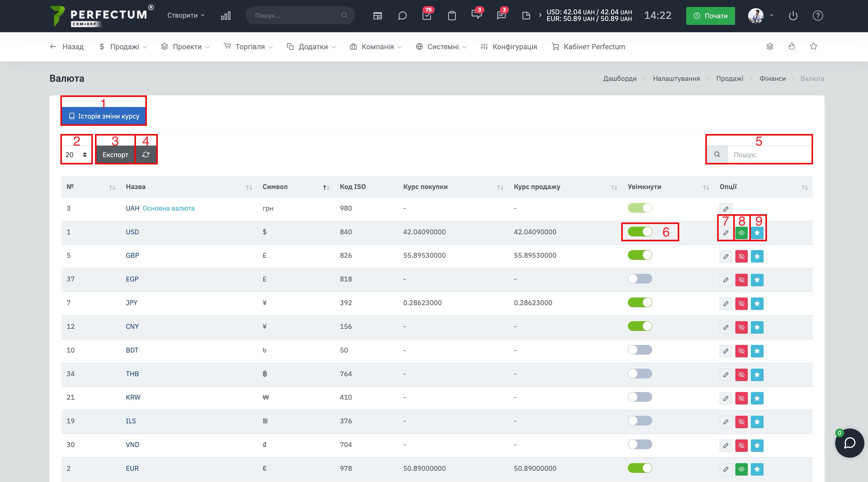Open tasks icon with 75 badge
This screenshot has width=868, height=482.
[427, 15]
